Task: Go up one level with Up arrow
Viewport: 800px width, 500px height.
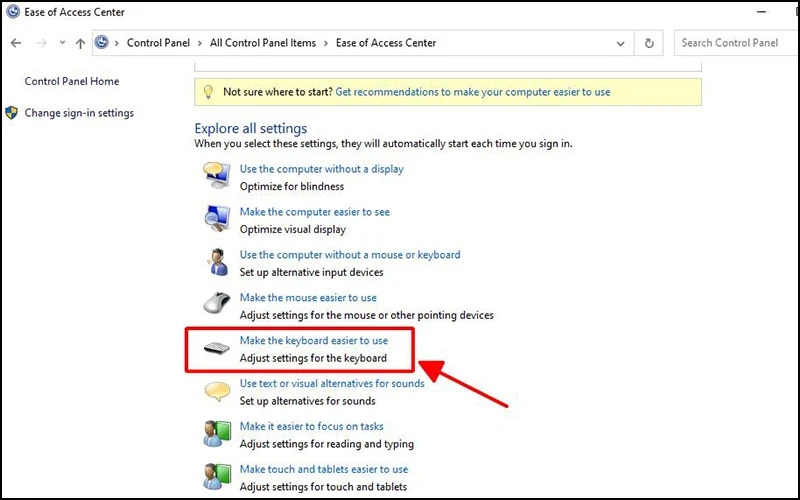Action: pyautogui.click(x=80, y=43)
